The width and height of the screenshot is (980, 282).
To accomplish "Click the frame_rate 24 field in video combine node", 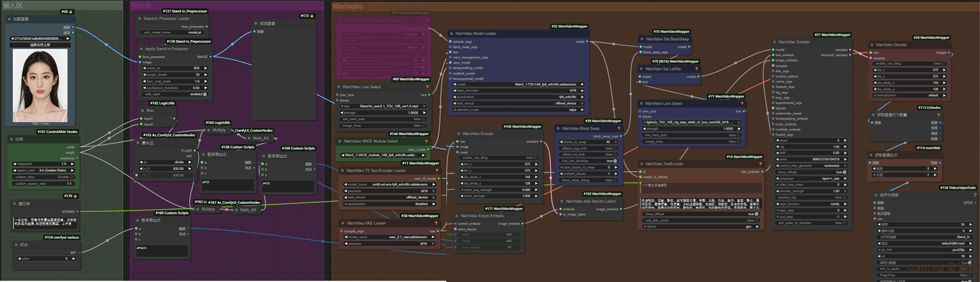I will point(925,224).
